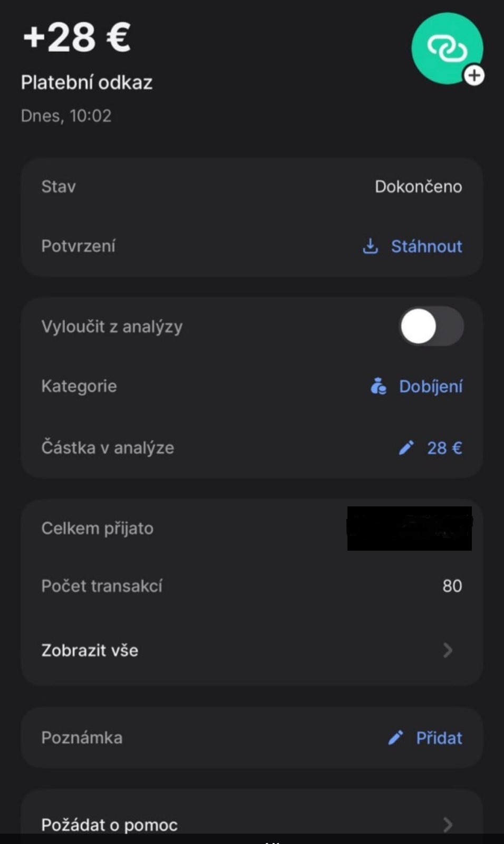Tap the Platební odkaz title
This screenshot has height=844, width=504.
pyautogui.click(x=86, y=82)
